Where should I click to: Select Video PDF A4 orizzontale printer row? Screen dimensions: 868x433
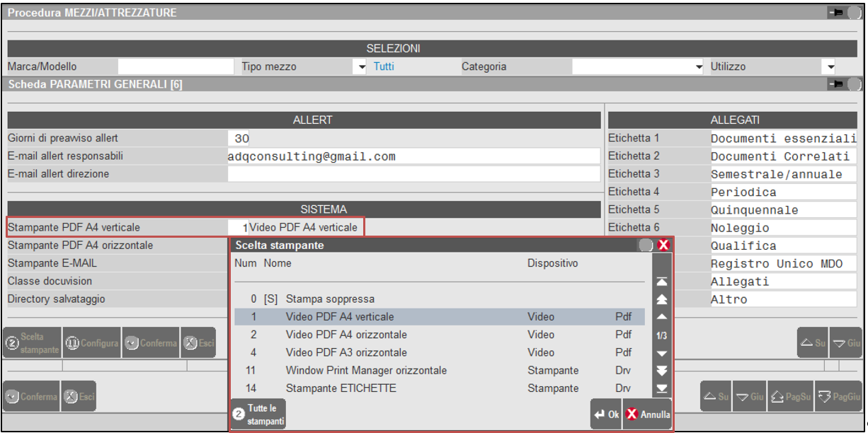[346, 335]
